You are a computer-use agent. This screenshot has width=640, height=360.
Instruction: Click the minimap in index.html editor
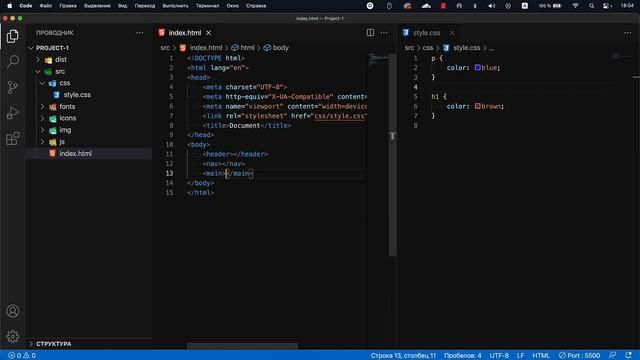coord(378,60)
